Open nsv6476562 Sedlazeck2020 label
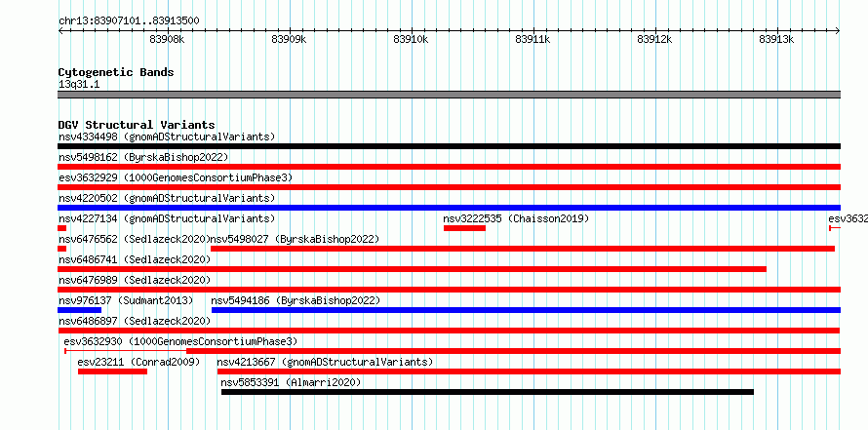 click(x=135, y=239)
